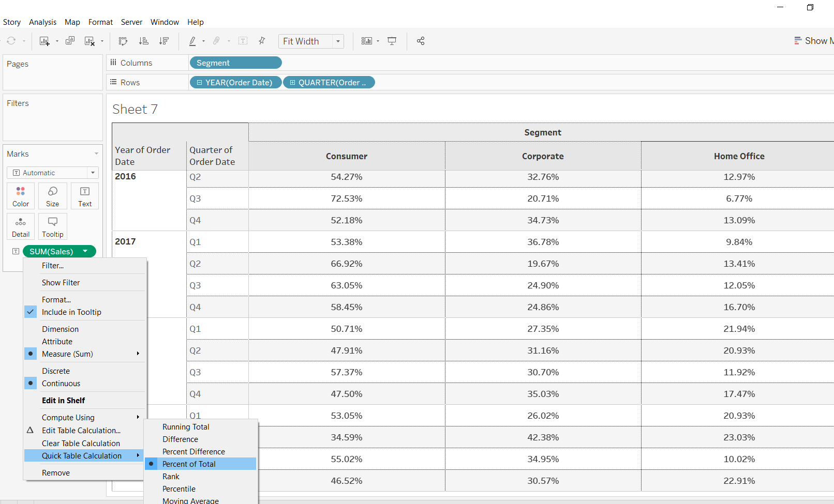This screenshot has width=834, height=504.
Task: Expand the Quick Table Calculation submenu
Action: click(85, 456)
